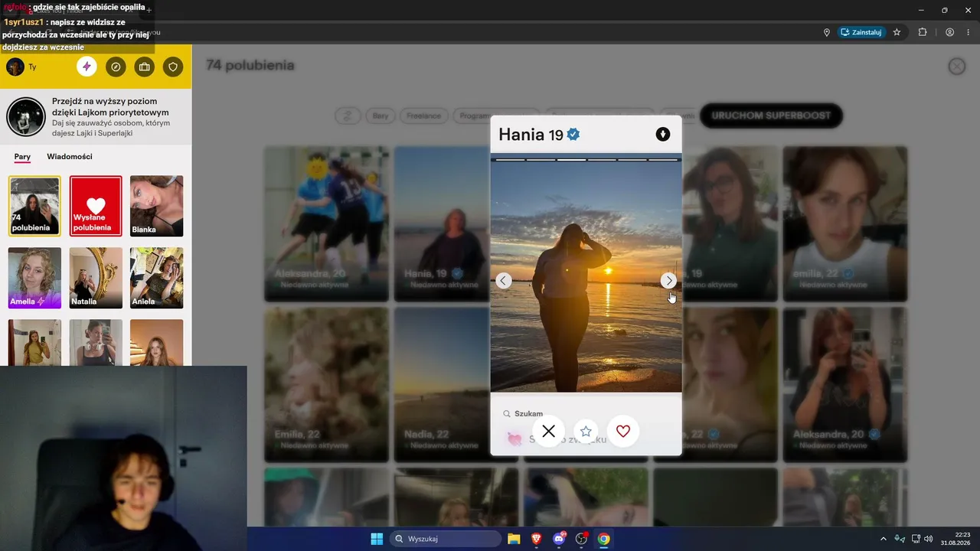Open the Wysłane polubienia tile
The width and height of the screenshot is (980, 551).
click(x=96, y=206)
